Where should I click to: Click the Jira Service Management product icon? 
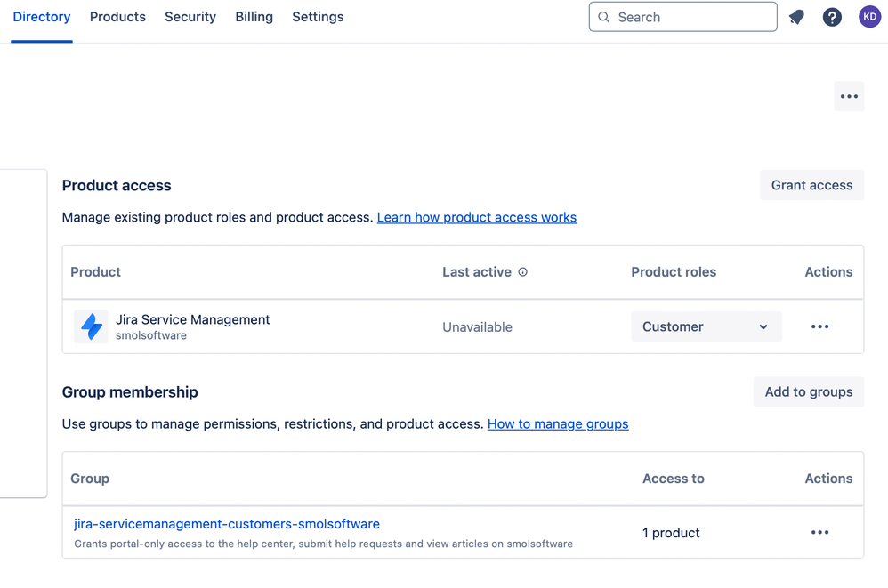pos(91,326)
